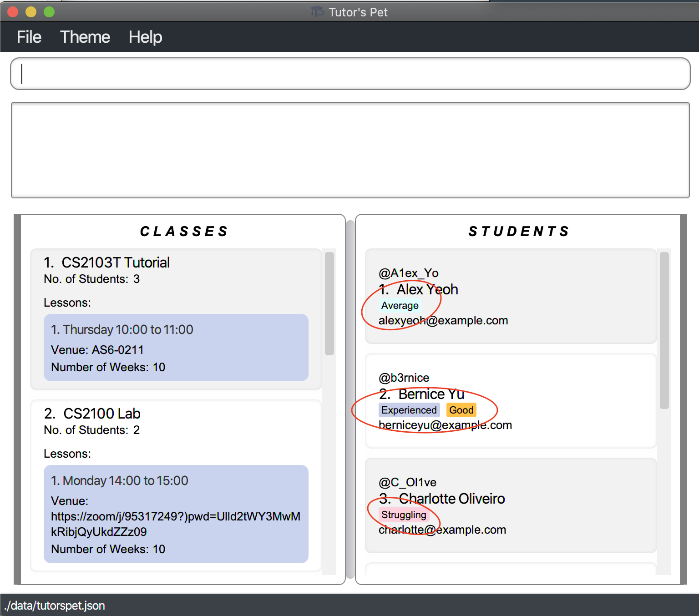The height and width of the screenshot is (616, 699).
Task: Click the STUDENTS panel heading
Action: (x=519, y=232)
